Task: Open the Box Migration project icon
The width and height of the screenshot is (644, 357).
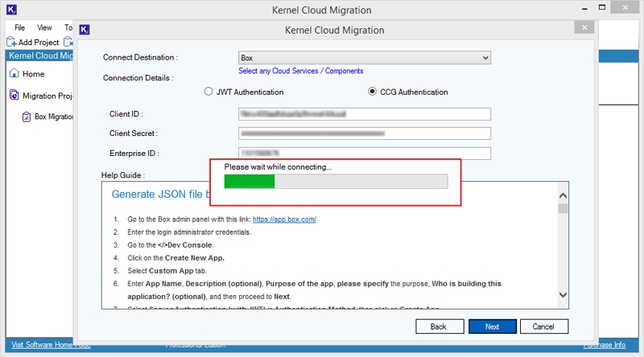Action: point(27,117)
